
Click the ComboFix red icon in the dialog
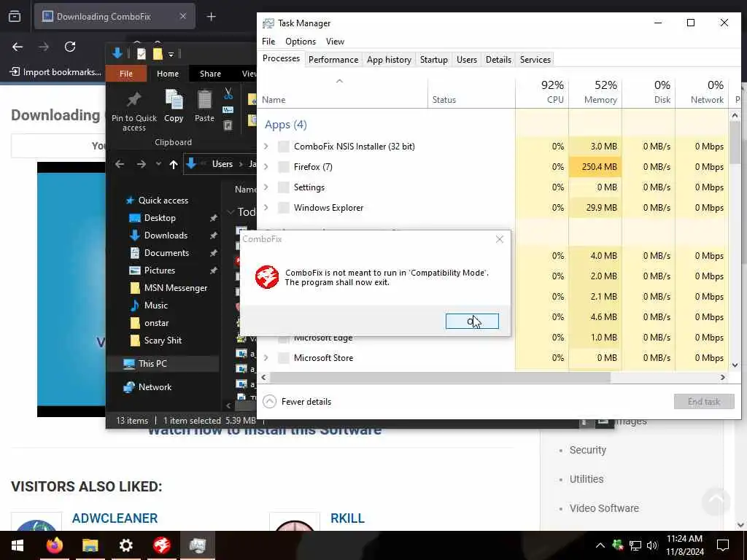(267, 277)
